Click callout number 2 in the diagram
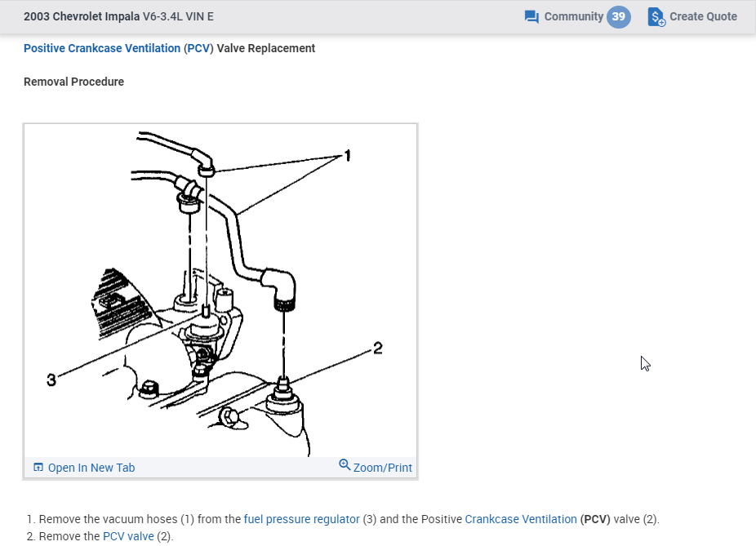 378,348
